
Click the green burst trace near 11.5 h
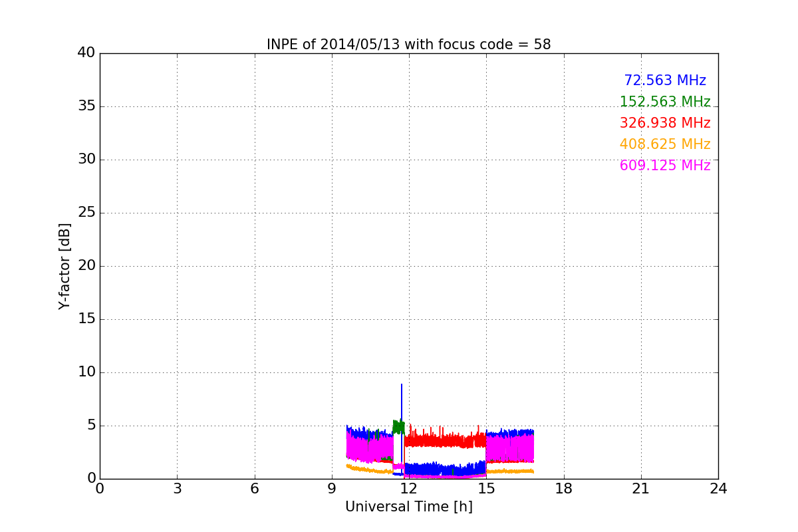398,427
